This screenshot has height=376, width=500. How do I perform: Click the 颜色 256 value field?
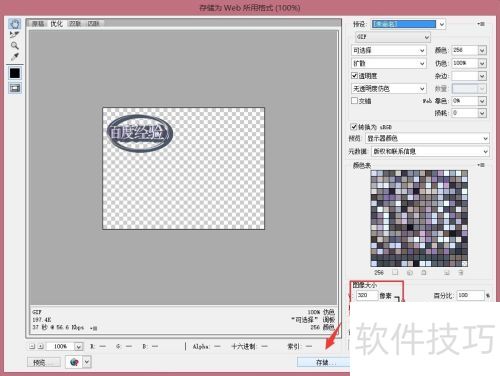(465, 50)
